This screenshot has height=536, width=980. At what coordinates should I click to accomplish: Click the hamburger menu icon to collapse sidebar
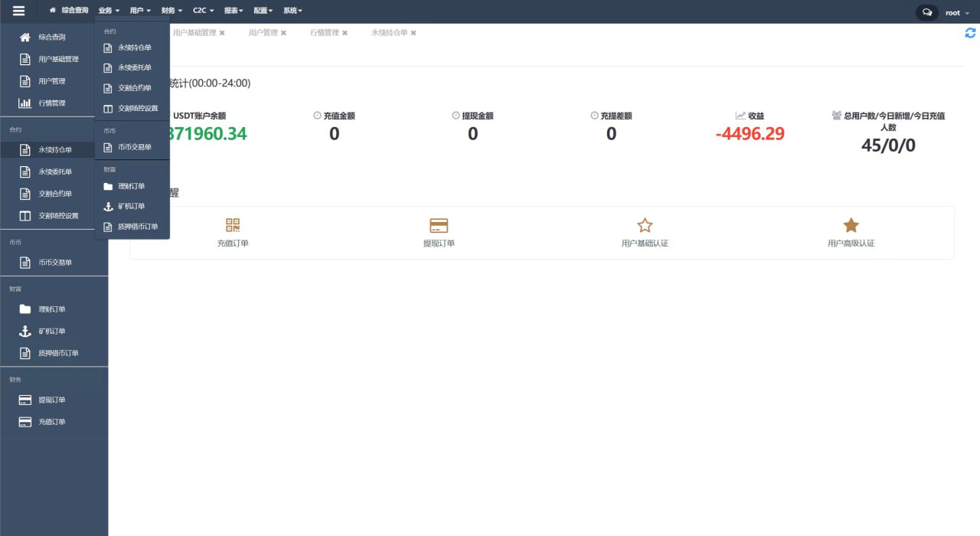pyautogui.click(x=18, y=11)
